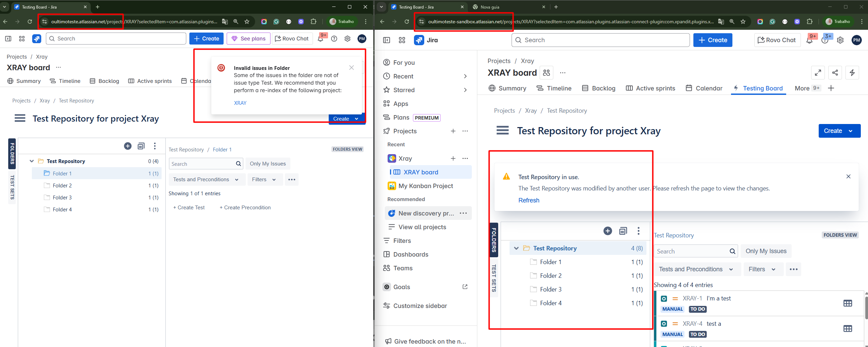Click XRAY project link in error notification
Image resolution: width=868 pixels, height=347 pixels.
240,103
